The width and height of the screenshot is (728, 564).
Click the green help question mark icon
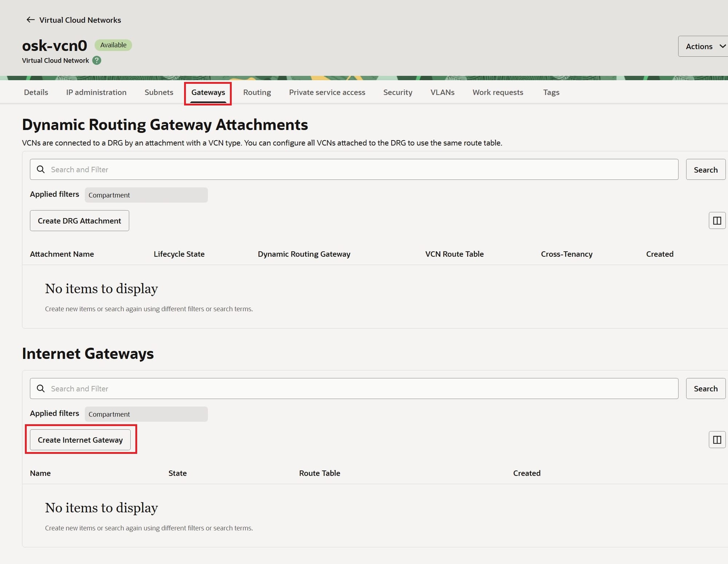click(97, 60)
